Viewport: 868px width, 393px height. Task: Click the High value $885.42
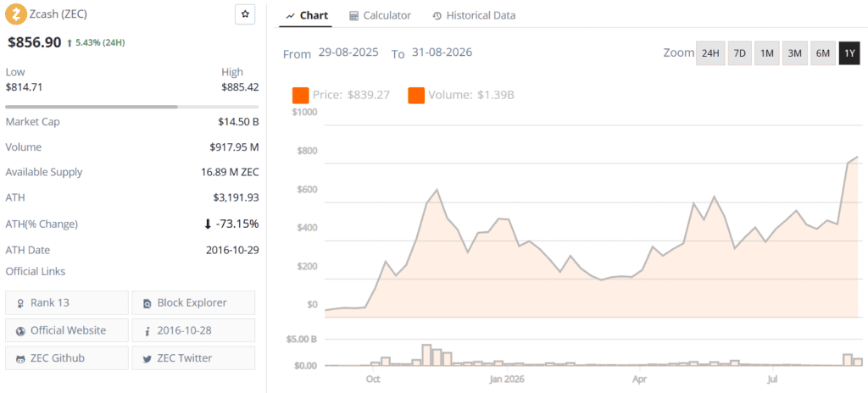point(240,87)
